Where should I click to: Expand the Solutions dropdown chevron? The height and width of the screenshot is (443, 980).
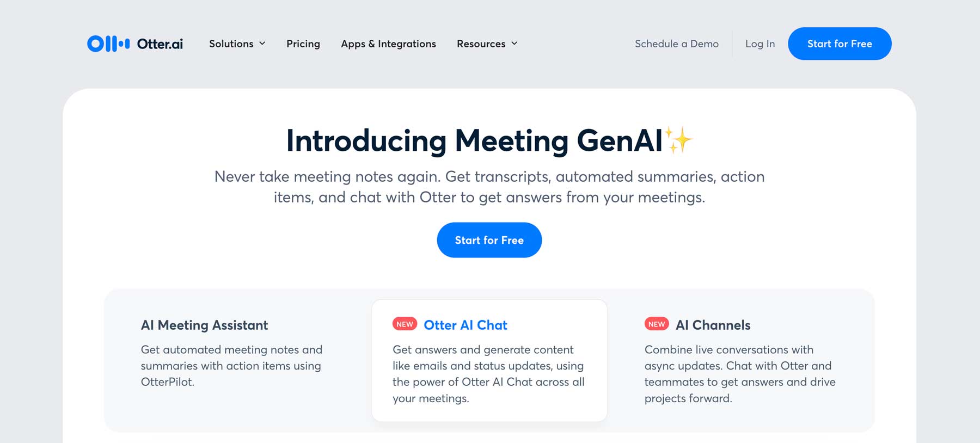coord(262,44)
